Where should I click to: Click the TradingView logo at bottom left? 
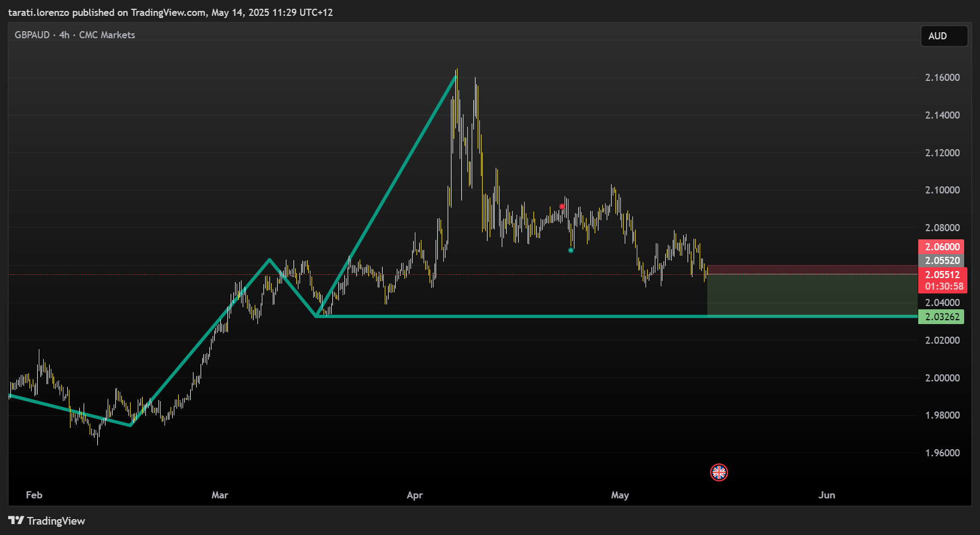click(x=47, y=521)
